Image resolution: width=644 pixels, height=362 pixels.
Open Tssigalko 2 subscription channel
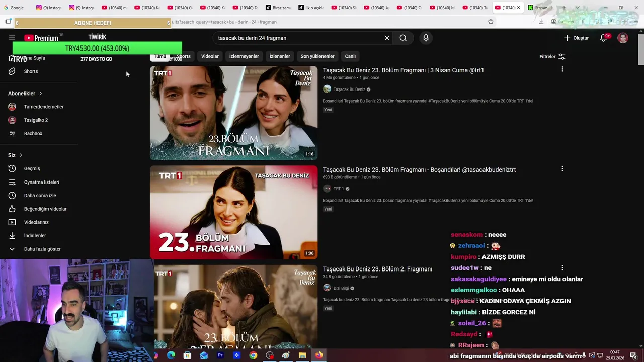click(x=36, y=120)
